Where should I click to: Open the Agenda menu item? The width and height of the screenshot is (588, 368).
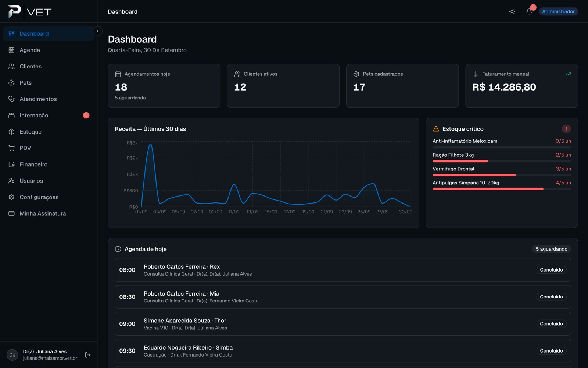click(49, 50)
